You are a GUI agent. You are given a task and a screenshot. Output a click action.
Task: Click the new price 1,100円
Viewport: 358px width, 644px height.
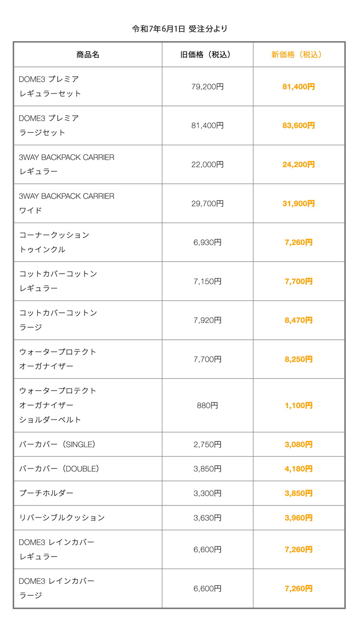coord(298,406)
